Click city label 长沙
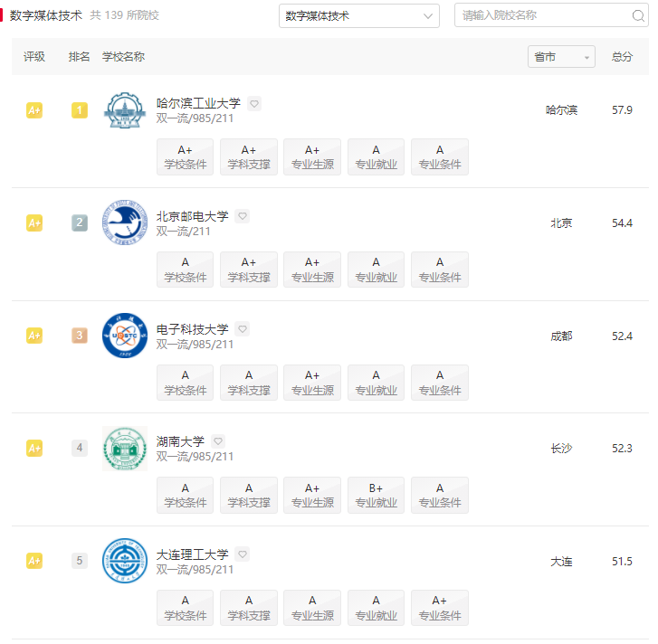658x644 pixels. tap(561, 449)
